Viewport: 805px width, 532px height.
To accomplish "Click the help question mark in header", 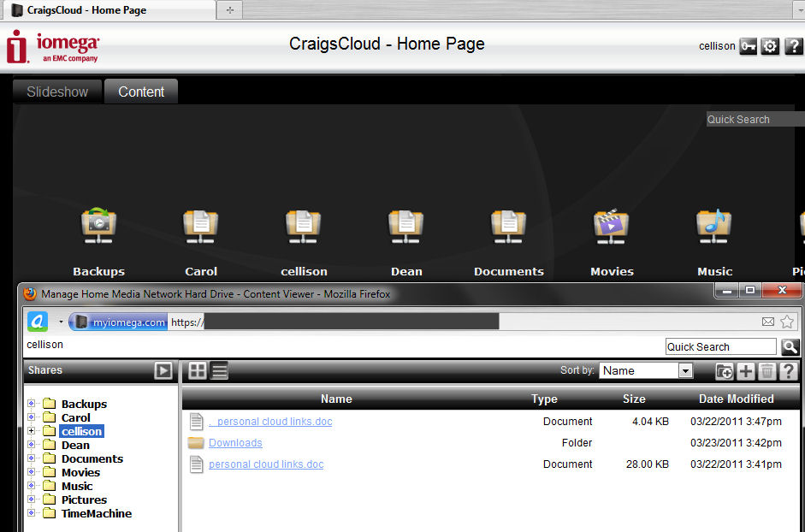I will tap(793, 46).
